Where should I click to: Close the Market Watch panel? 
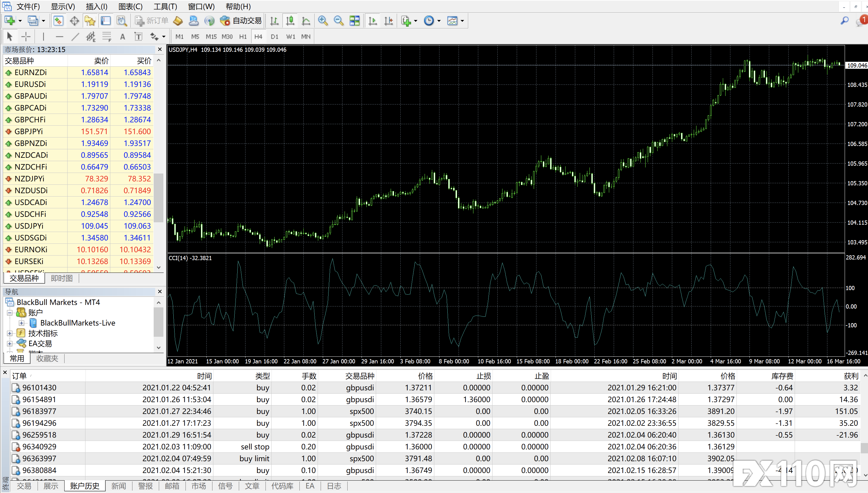(x=160, y=49)
